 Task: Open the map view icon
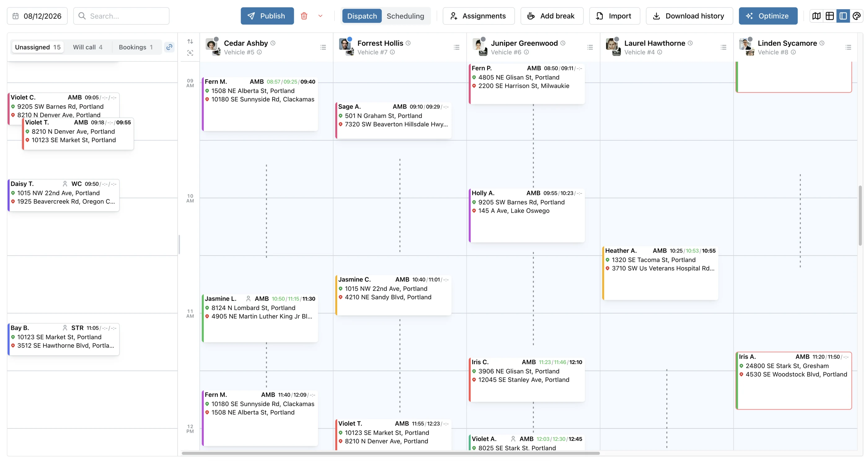pos(817,16)
